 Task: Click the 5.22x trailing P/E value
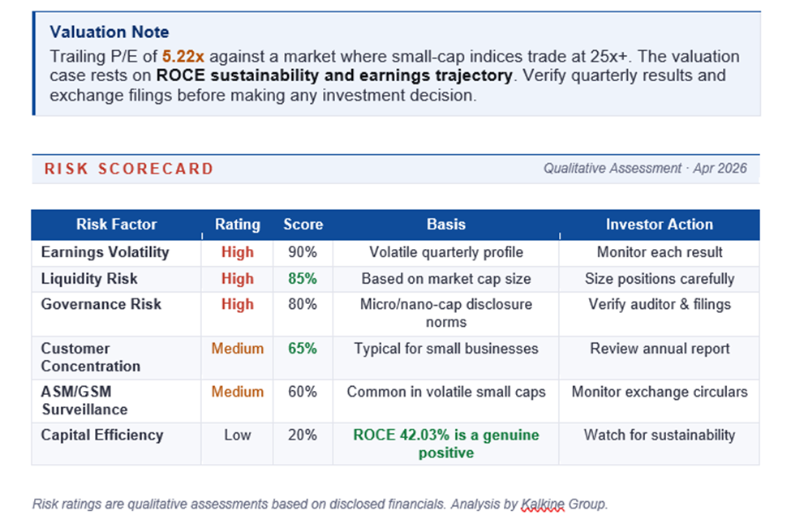pos(183,57)
